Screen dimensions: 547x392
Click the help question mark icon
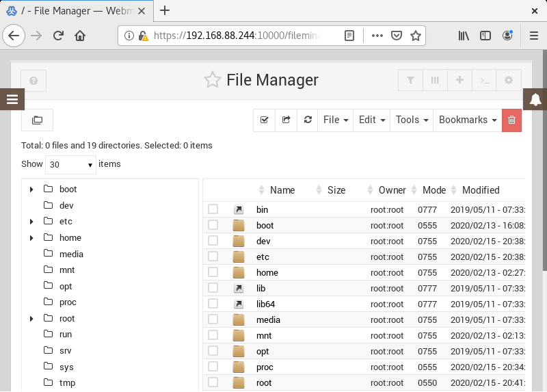click(x=34, y=81)
